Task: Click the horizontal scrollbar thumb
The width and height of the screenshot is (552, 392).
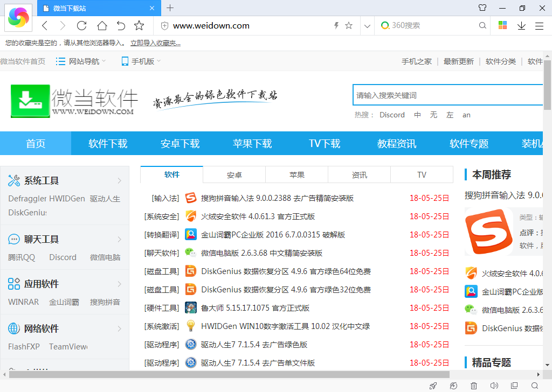Action: (x=229, y=374)
